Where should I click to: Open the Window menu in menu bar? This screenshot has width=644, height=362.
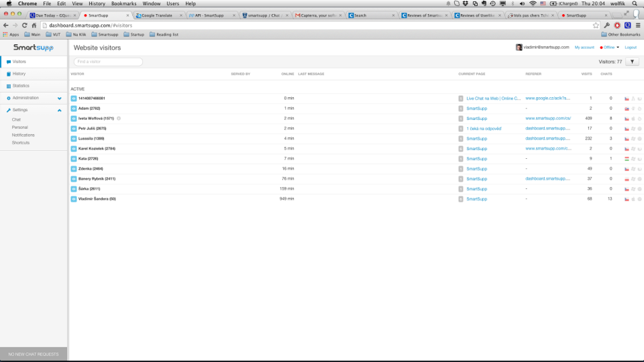coord(151,3)
